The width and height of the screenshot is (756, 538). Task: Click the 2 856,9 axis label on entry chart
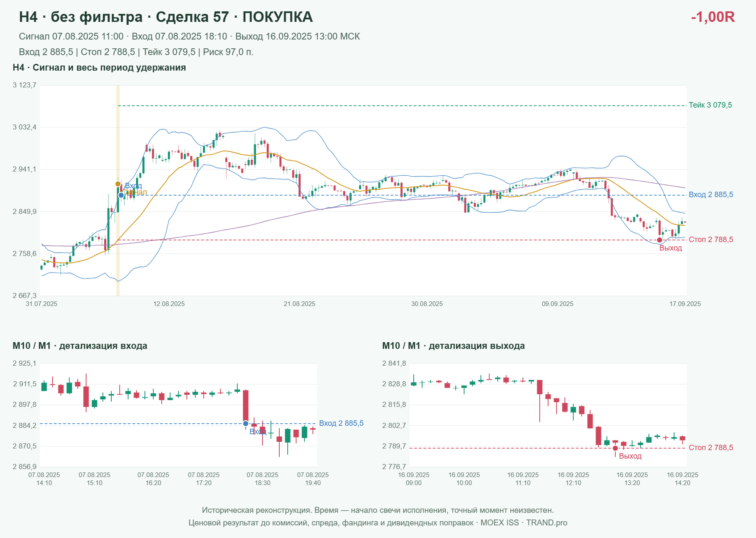tap(25, 467)
